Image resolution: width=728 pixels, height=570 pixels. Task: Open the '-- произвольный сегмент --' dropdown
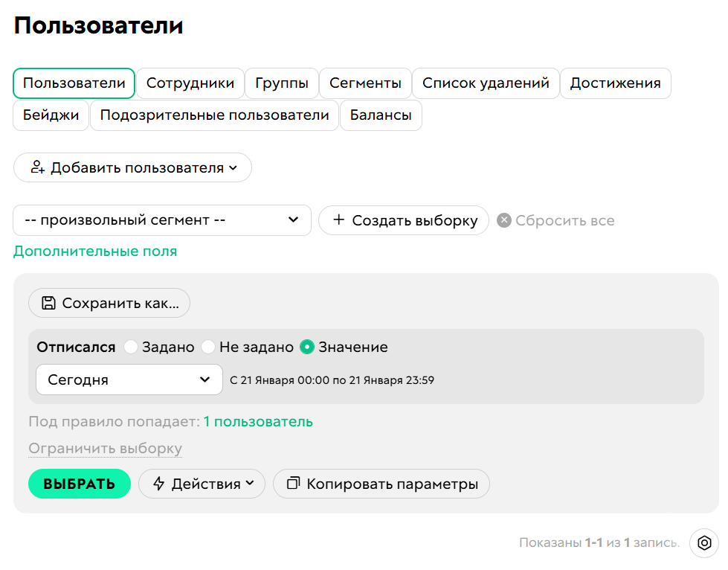coord(161,220)
